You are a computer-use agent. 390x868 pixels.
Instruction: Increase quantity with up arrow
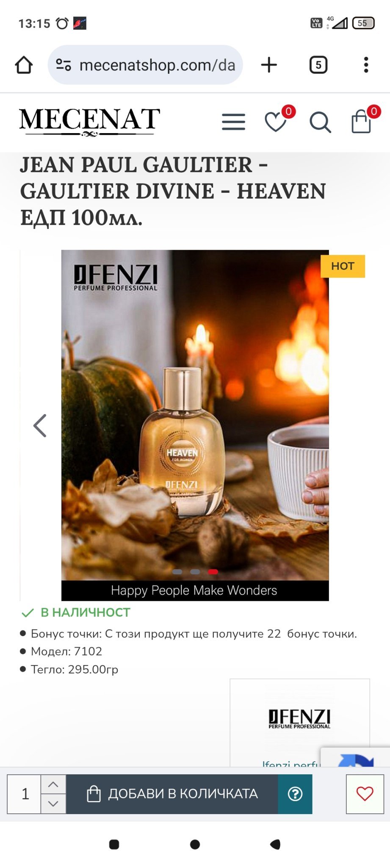point(53,784)
